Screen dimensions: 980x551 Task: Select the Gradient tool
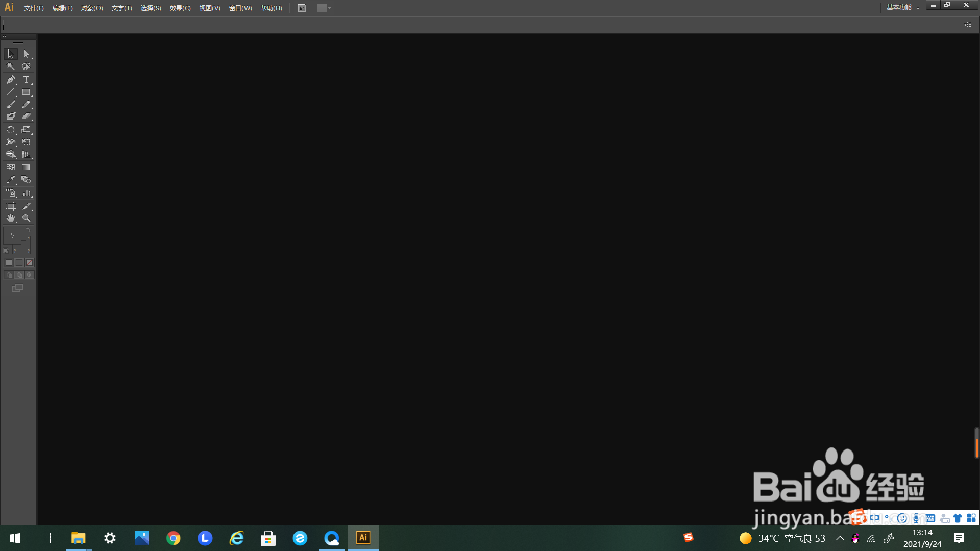(x=26, y=167)
